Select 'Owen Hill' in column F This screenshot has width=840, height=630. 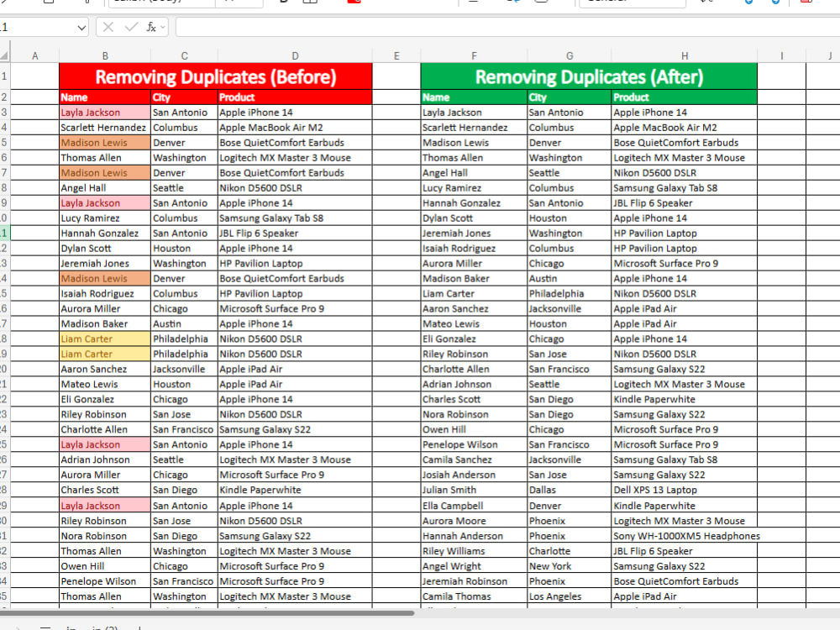[474, 429]
